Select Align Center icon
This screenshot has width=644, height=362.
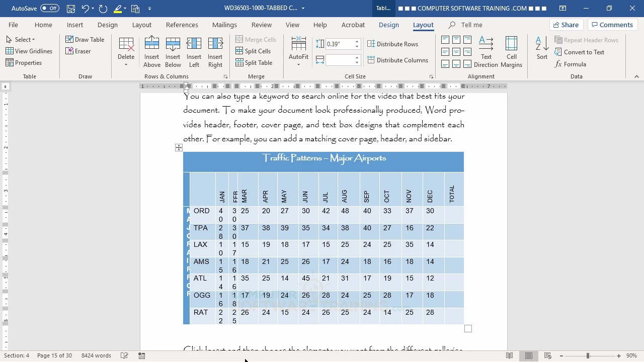click(x=456, y=52)
